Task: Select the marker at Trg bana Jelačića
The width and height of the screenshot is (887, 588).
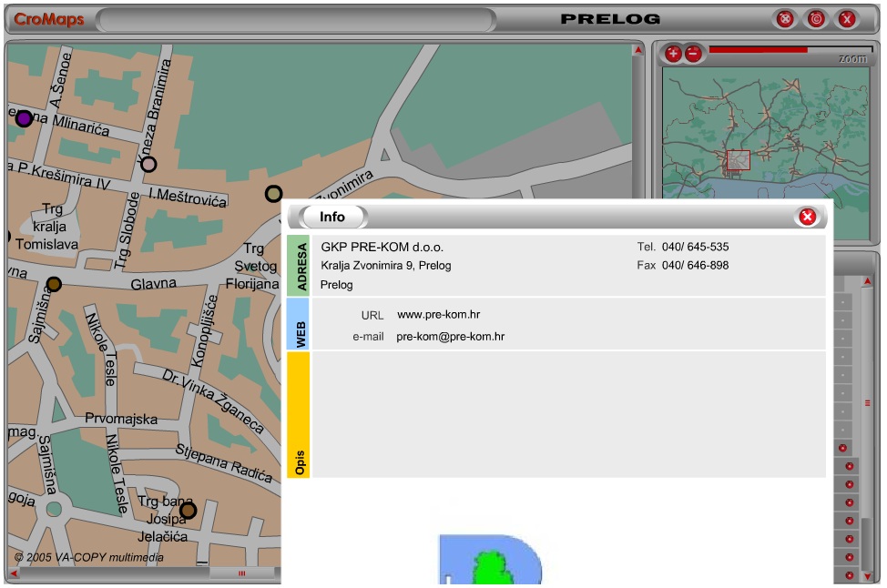Action: pos(188,511)
